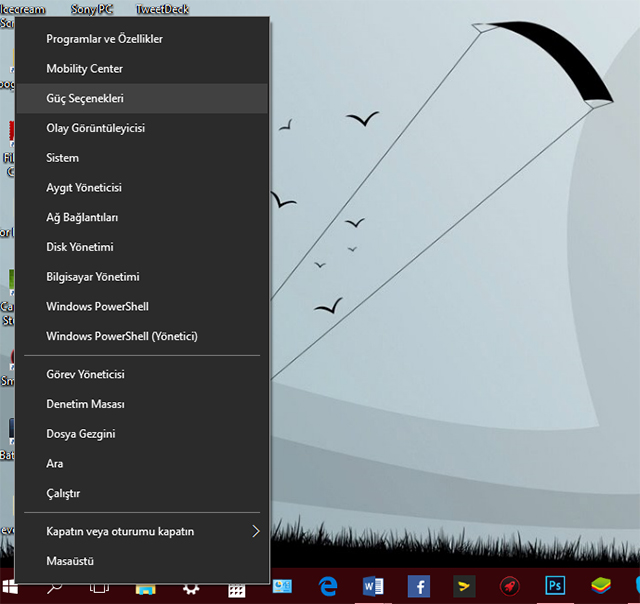Screen dimensions: 640x604
Task: Launch Olay Görüntüleyicisi
Action: 142,128
